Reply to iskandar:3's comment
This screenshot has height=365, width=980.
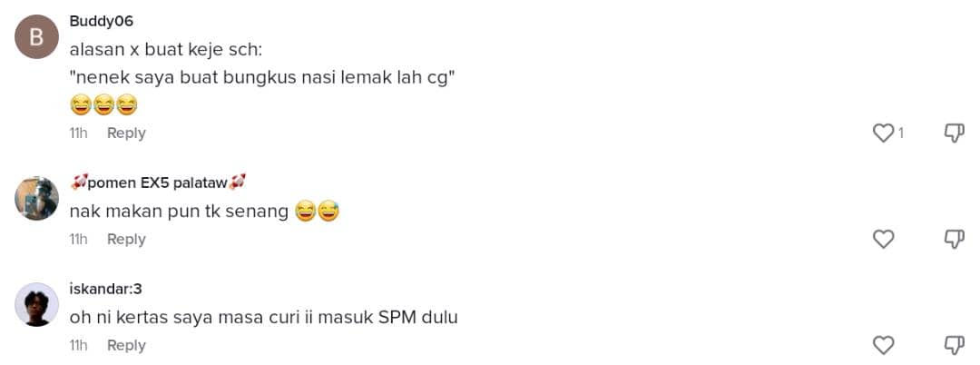coord(126,346)
